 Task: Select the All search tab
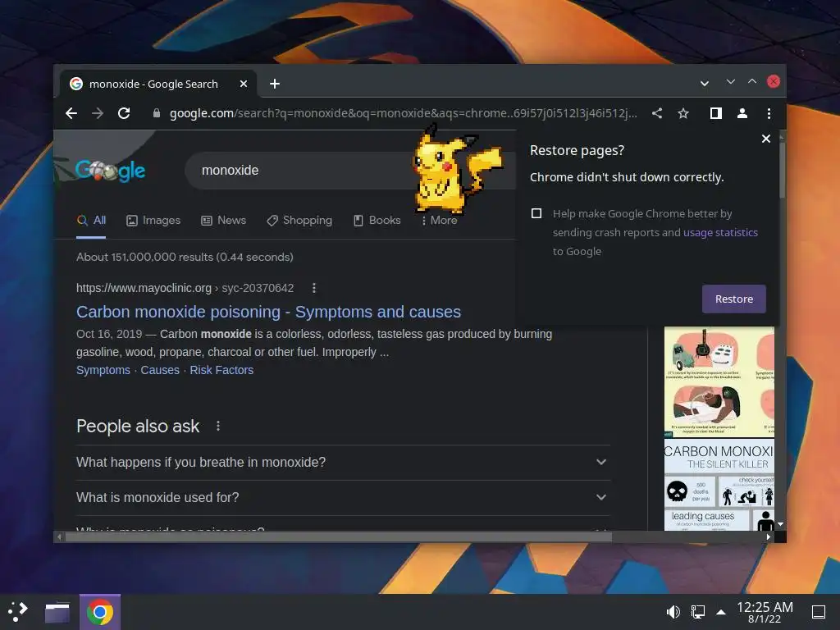[91, 220]
